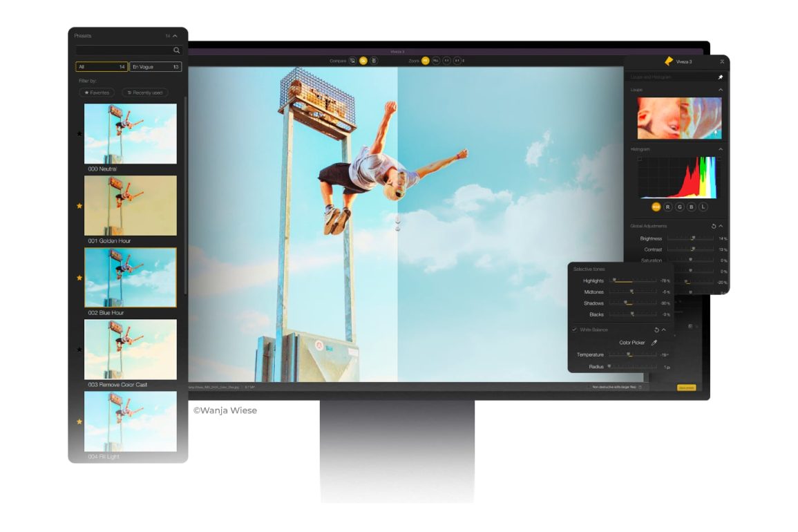The width and height of the screenshot is (798, 532).
Task: Select the third Compare view icon
Action: point(374,61)
